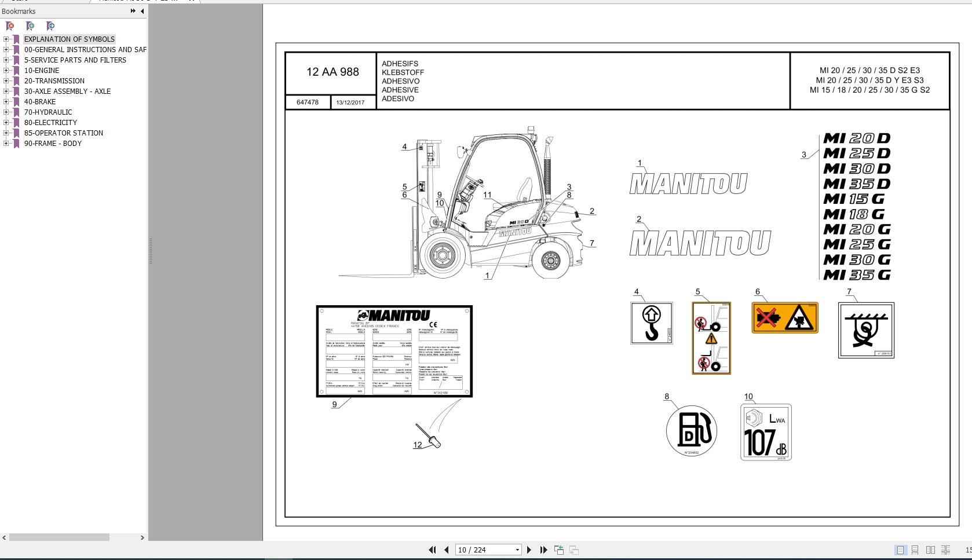Image resolution: width=972 pixels, height=560 pixels.
Task: Click the large MANITOU logo item 2
Action: pos(700,243)
